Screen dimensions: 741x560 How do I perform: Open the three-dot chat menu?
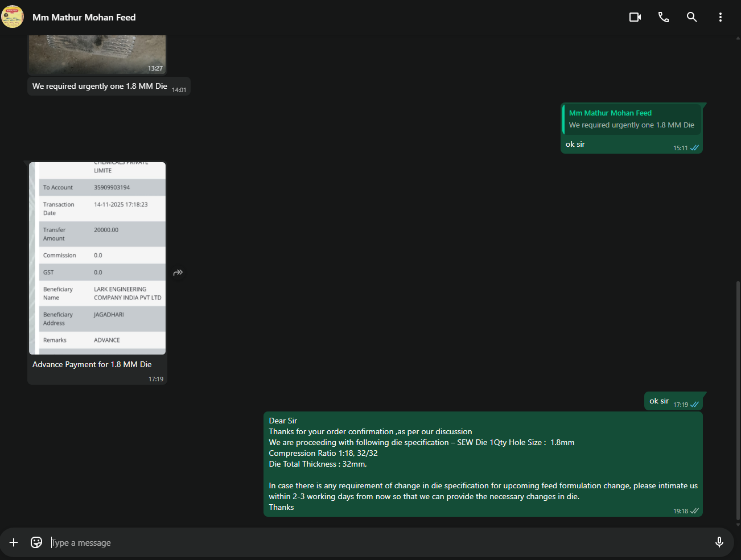(721, 17)
